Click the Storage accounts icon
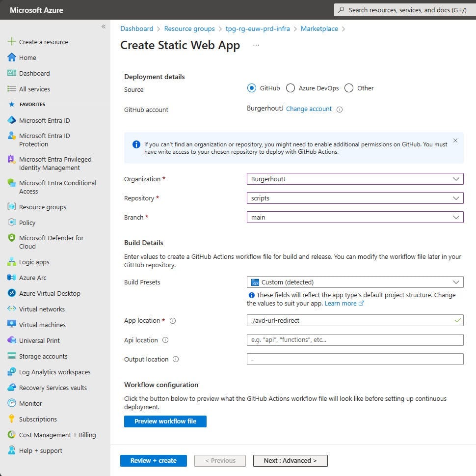 point(12,356)
